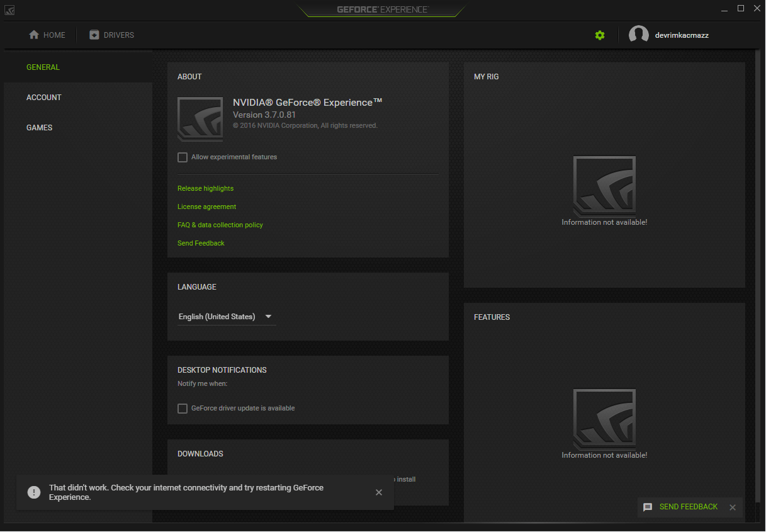
Task: Open the Release highlights link
Action: (205, 188)
